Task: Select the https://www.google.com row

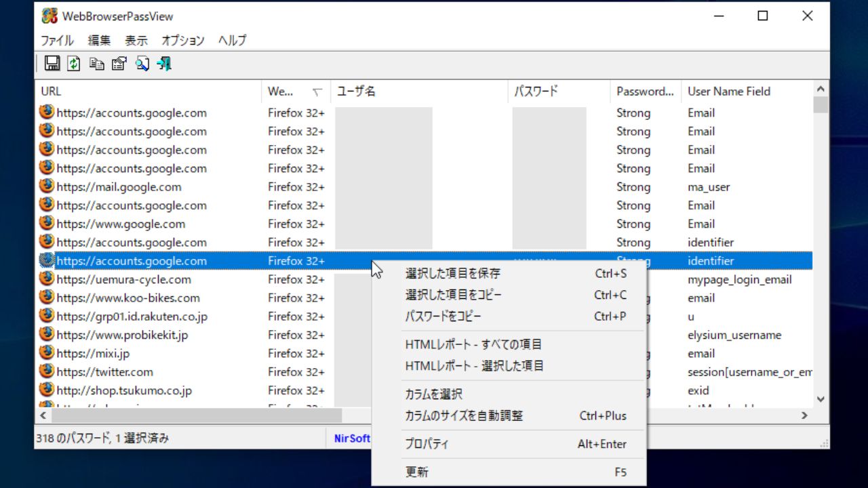Action: (424, 224)
